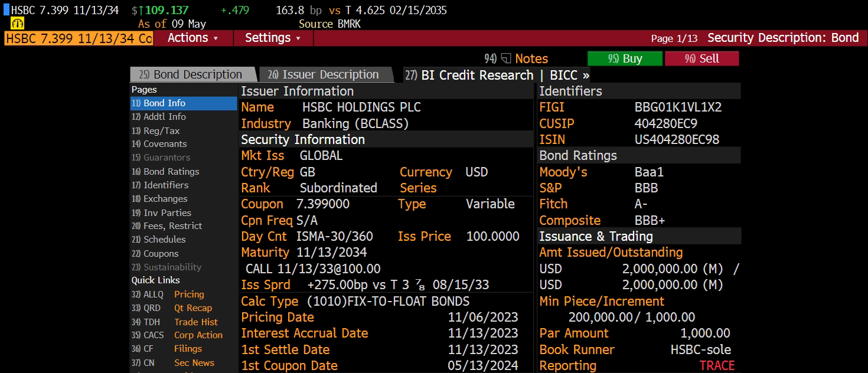Click the red Sell button

pyautogui.click(x=701, y=58)
